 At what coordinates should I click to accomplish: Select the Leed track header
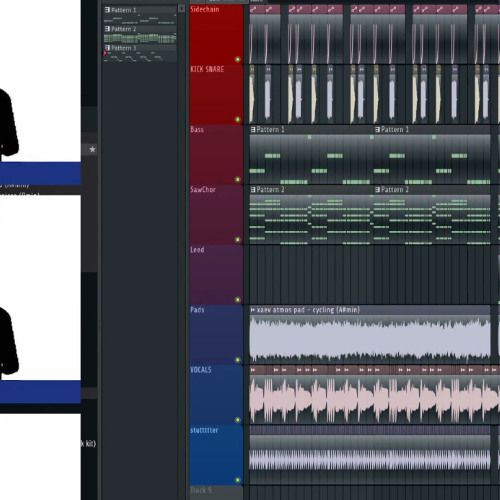pyautogui.click(x=216, y=275)
